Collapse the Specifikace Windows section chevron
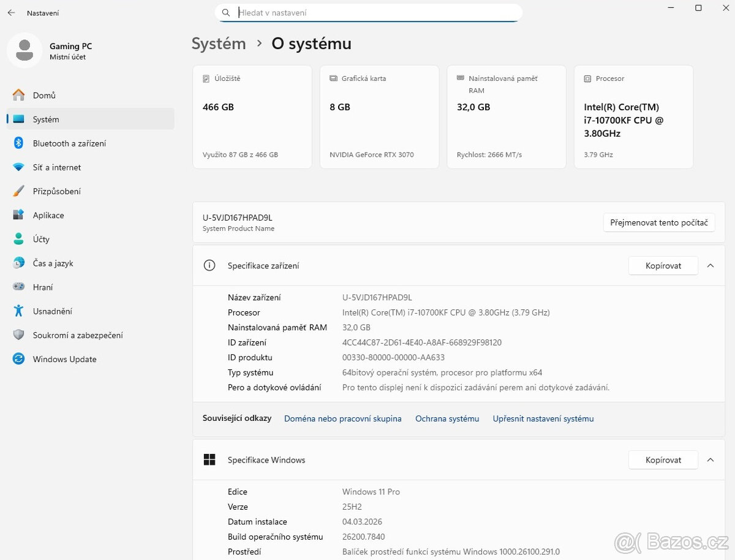 point(710,460)
